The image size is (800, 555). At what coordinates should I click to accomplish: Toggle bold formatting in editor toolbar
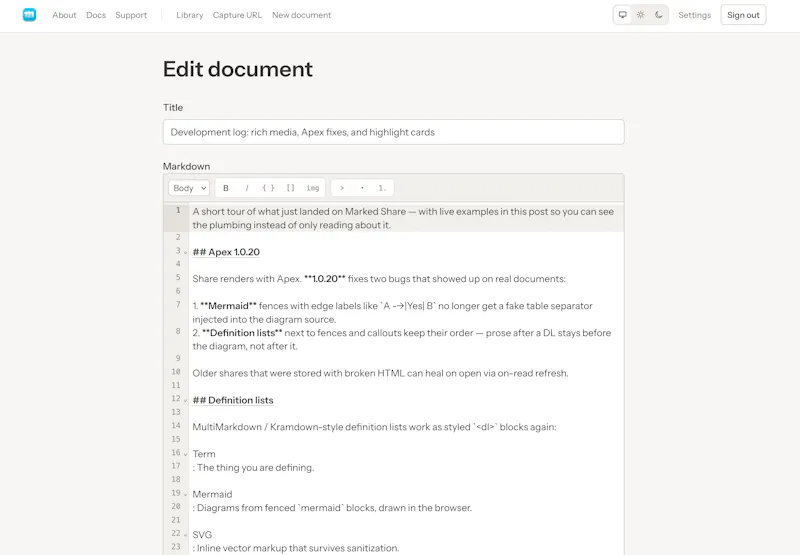pyautogui.click(x=226, y=188)
